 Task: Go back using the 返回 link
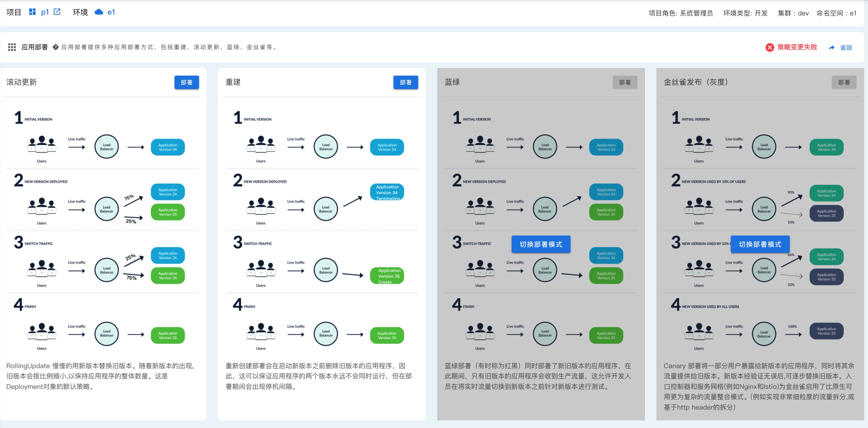click(x=846, y=48)
